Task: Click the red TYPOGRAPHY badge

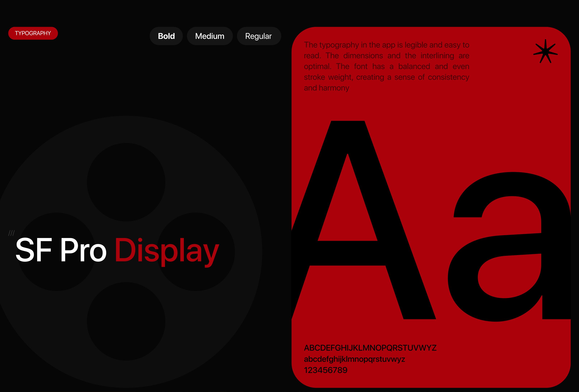Action: [x=33, y=33]
